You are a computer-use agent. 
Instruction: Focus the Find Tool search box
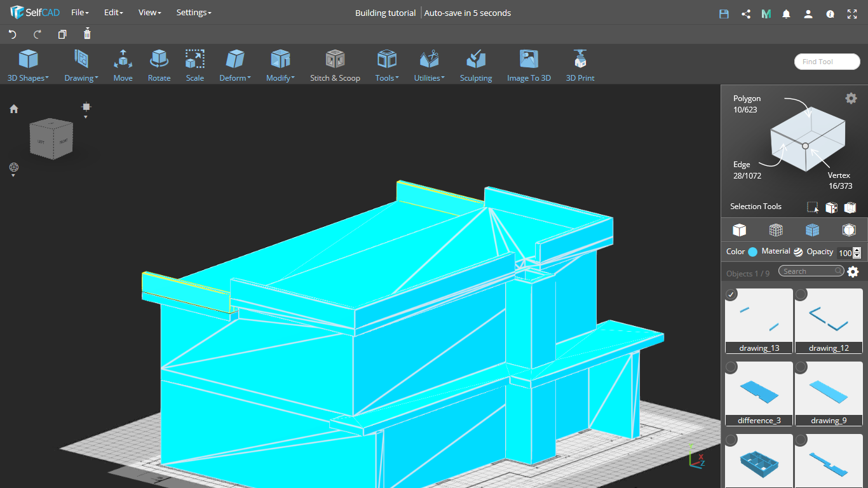(827, 62)
